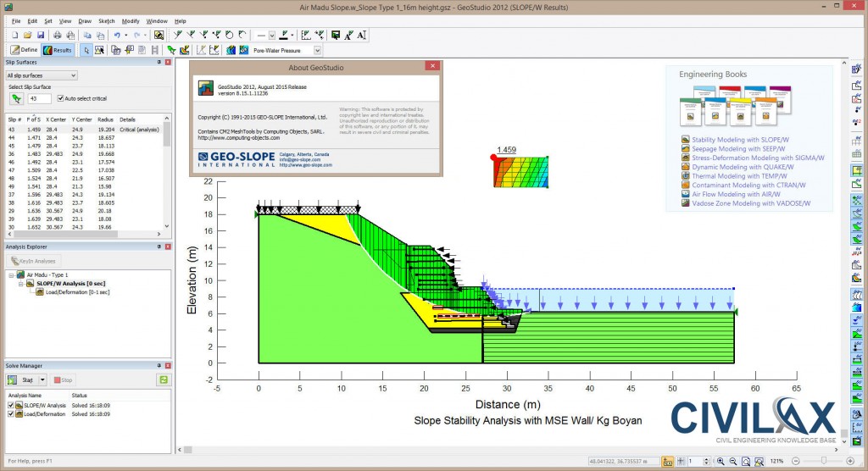
Task: Close the About GeoStudio dialog
Action: [x=433, y=66]
